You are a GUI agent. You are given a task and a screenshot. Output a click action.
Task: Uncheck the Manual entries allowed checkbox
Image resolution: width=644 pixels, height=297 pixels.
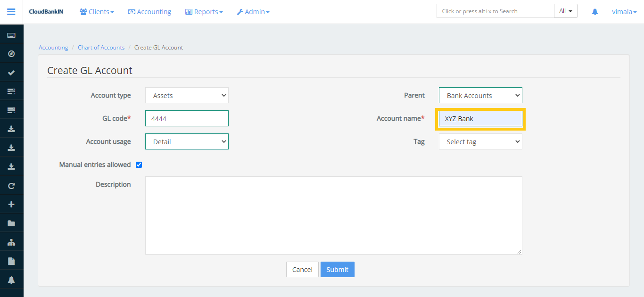(x=139, y=164)
